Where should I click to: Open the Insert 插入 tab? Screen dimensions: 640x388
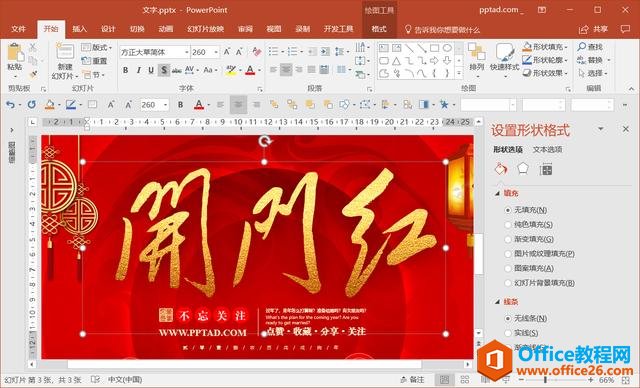point(79,29)
